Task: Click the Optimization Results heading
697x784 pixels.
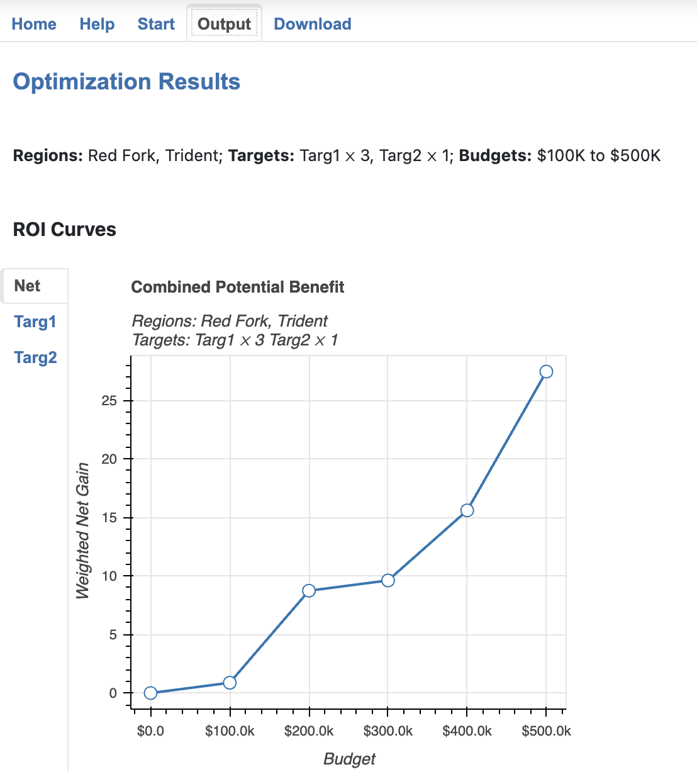Action: [x=126, y=82]
